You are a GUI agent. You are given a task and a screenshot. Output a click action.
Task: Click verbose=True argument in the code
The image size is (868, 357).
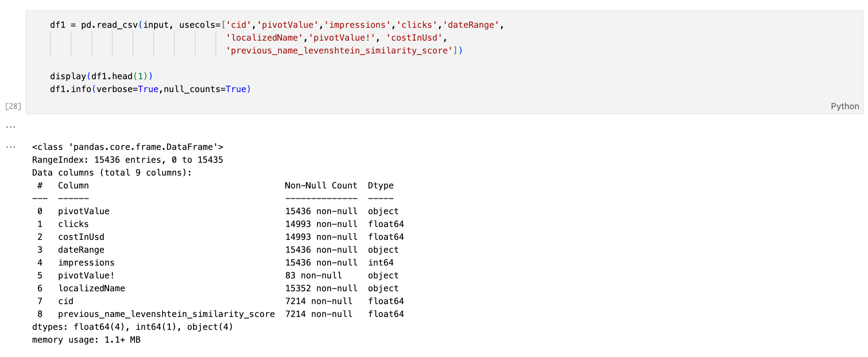[x=127, y=89]
